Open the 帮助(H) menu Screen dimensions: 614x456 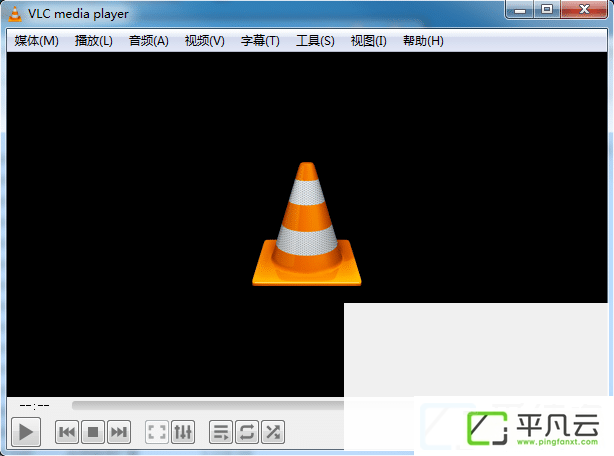423,41
